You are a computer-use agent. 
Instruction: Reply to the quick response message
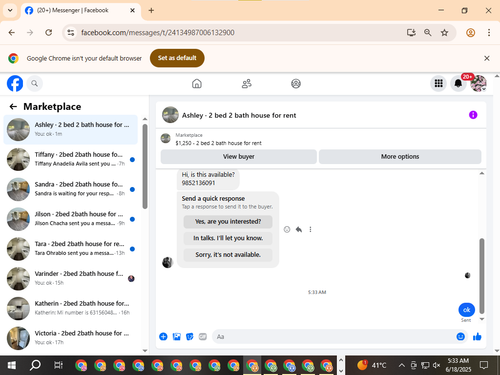click(299, 229)
